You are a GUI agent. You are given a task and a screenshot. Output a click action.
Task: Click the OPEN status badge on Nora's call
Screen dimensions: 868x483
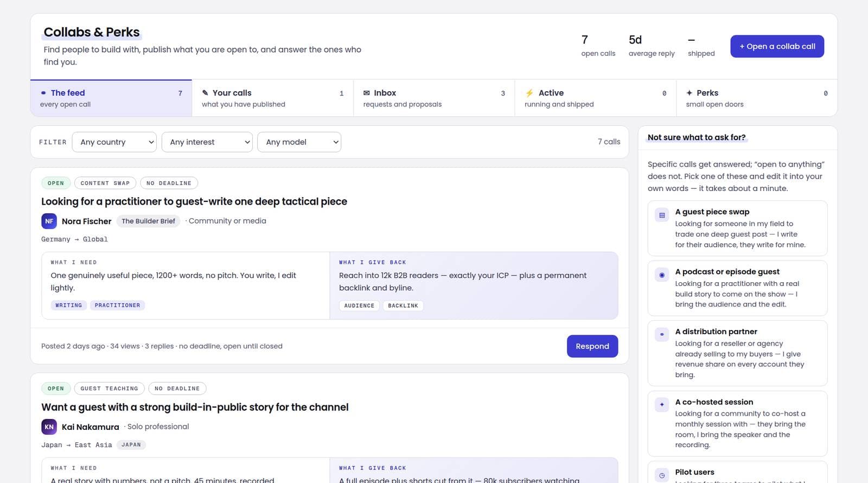[x=56, y=183]
